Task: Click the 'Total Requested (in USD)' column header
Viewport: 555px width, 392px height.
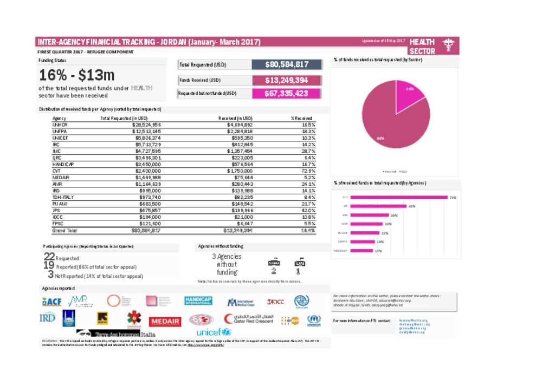Action: 124,119
